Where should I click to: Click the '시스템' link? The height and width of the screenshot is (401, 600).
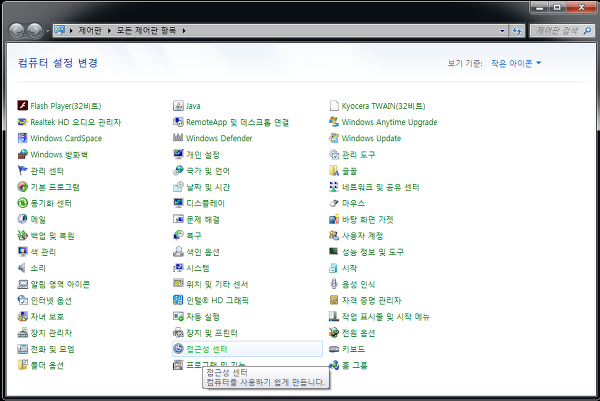(198, 268)
